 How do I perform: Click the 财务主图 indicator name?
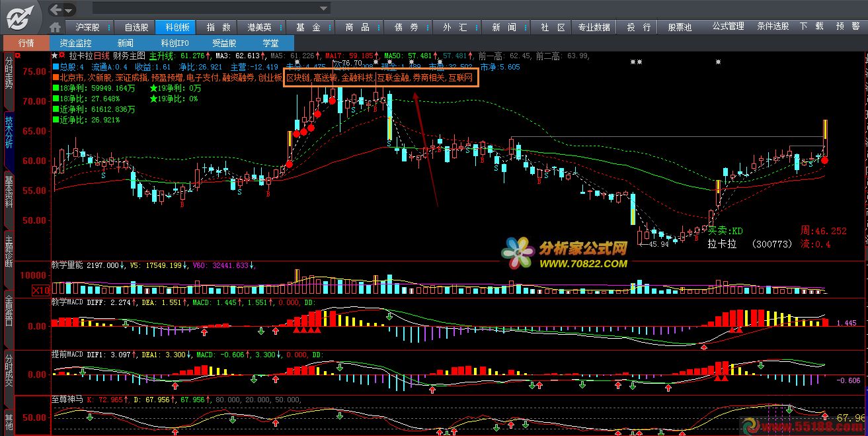130,56
